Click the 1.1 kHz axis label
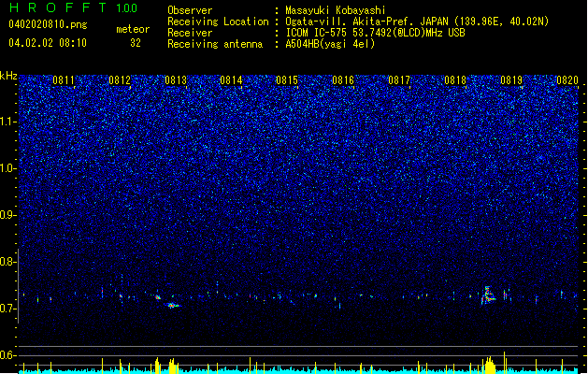The width and height of the screenshot is (588, 374). pyautogui.click(x=7, y=122)
